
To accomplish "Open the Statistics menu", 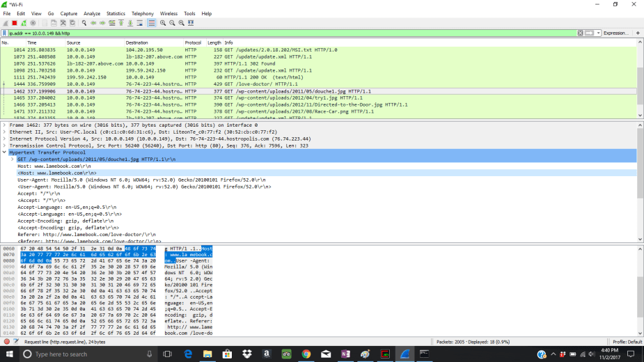I will click(116, 13).
